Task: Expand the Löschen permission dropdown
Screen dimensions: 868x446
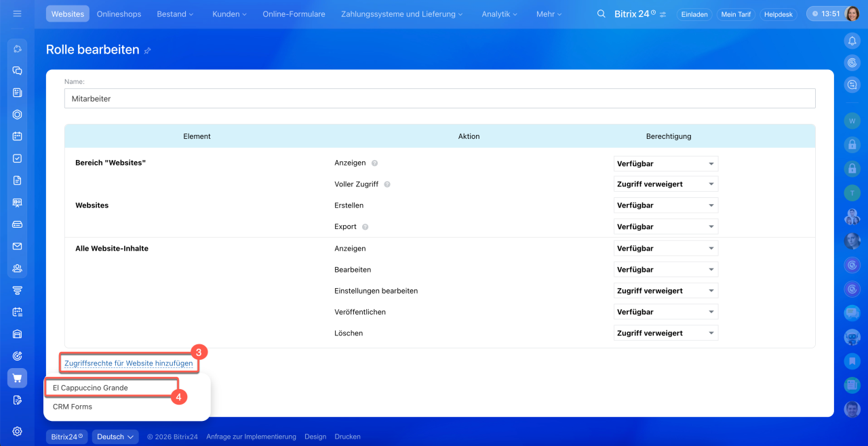Action: click(665, 333)
